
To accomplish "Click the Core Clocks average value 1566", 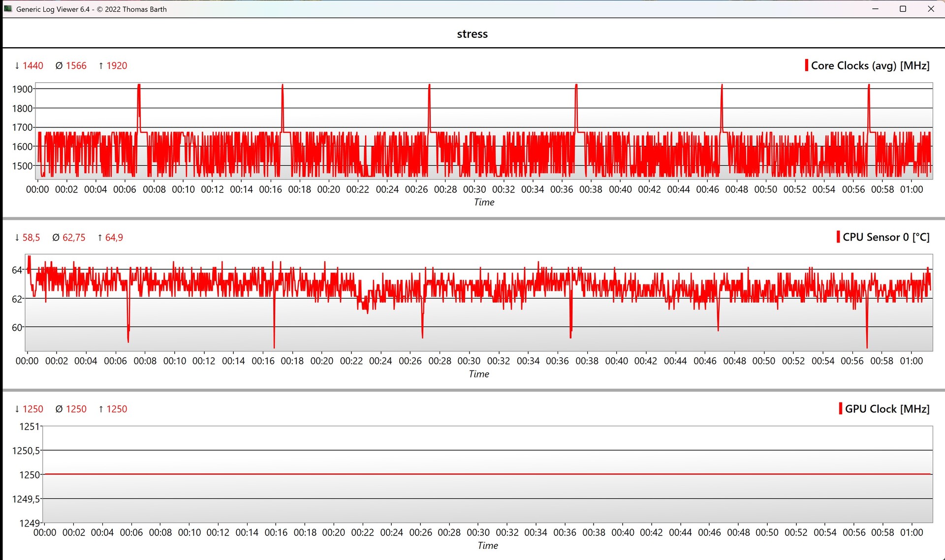I will click(x=76, y=65).
